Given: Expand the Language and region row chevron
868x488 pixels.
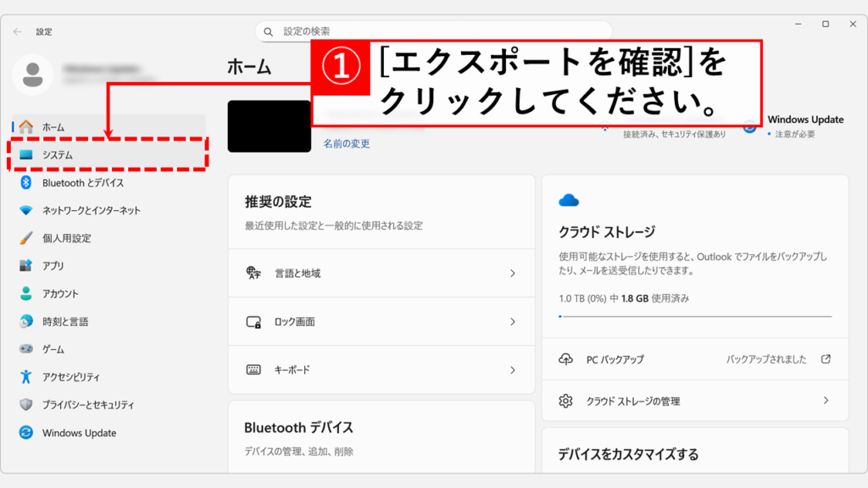Looking at the screenshot, I should (512, 274).
